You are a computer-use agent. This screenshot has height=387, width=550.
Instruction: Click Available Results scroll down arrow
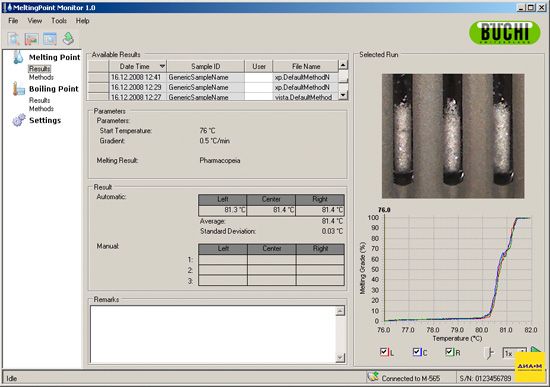[343, 95]
